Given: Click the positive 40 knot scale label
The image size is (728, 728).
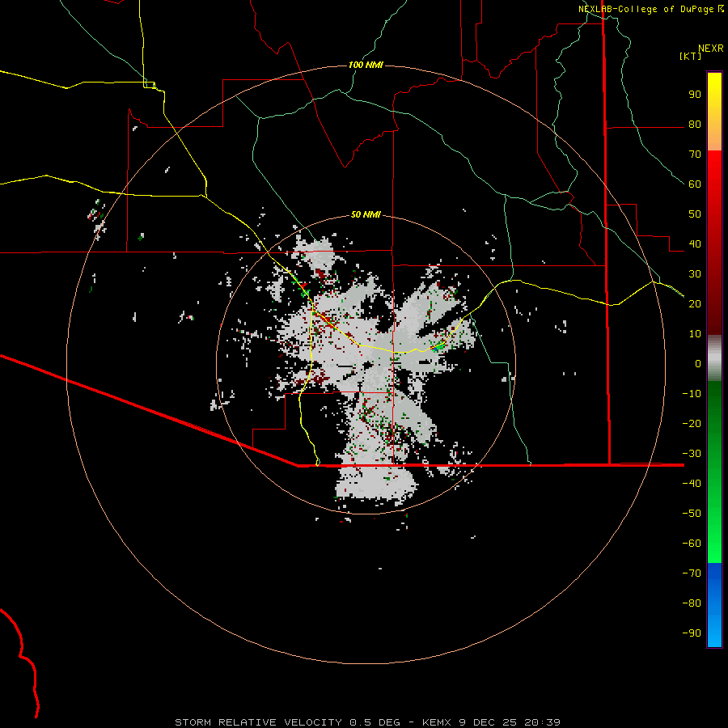Looking at the screenshot, I should (x=695, y=243).
